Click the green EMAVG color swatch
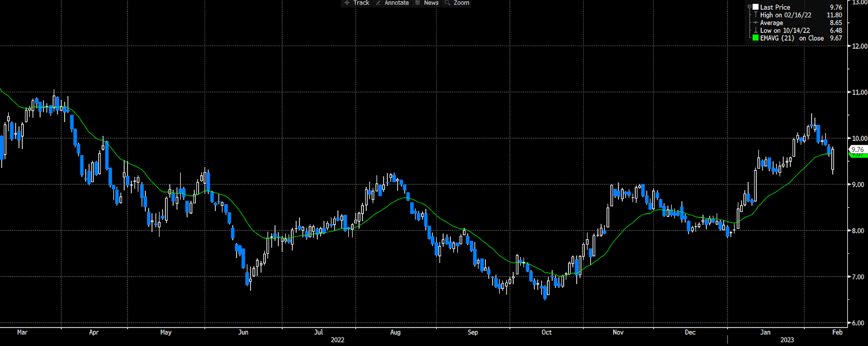 point(756,38)
